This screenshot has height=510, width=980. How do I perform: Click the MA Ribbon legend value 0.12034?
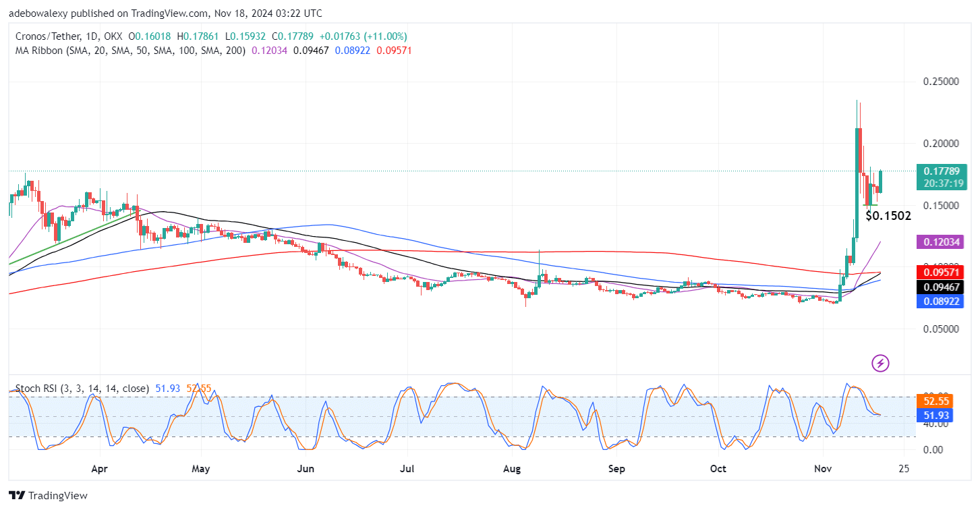click(x=269, y=50)
